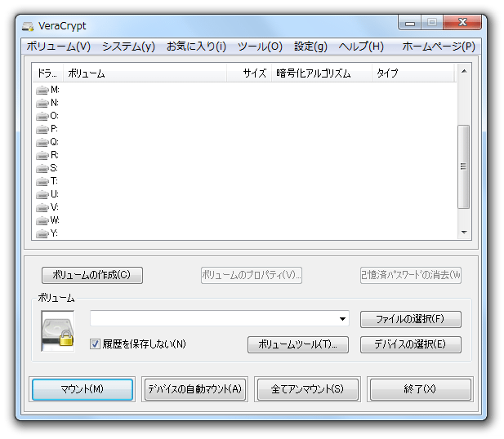The height and width of the screenshot is (439, 504).
Task: Click the デバイスの選択(E) button
Action: tap(410, 344)
